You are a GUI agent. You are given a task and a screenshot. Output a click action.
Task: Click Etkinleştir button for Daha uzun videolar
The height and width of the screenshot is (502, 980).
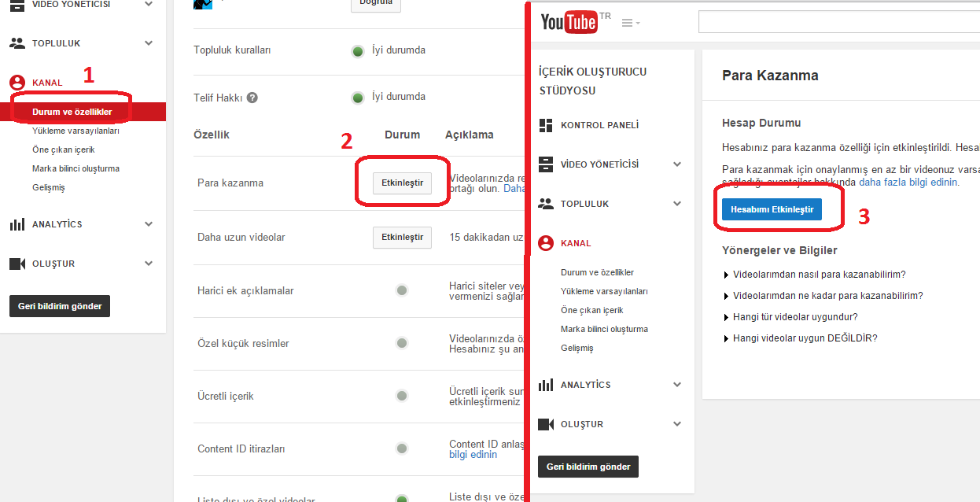[402, 237]
